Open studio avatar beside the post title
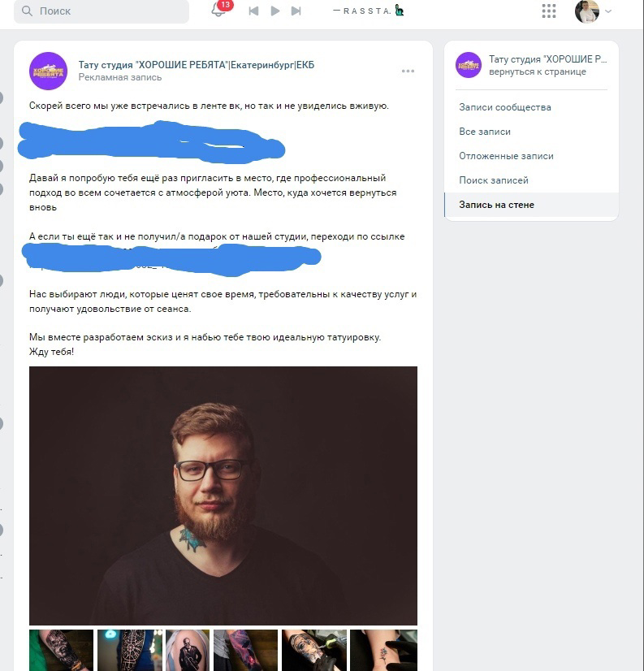 [49, 71]
